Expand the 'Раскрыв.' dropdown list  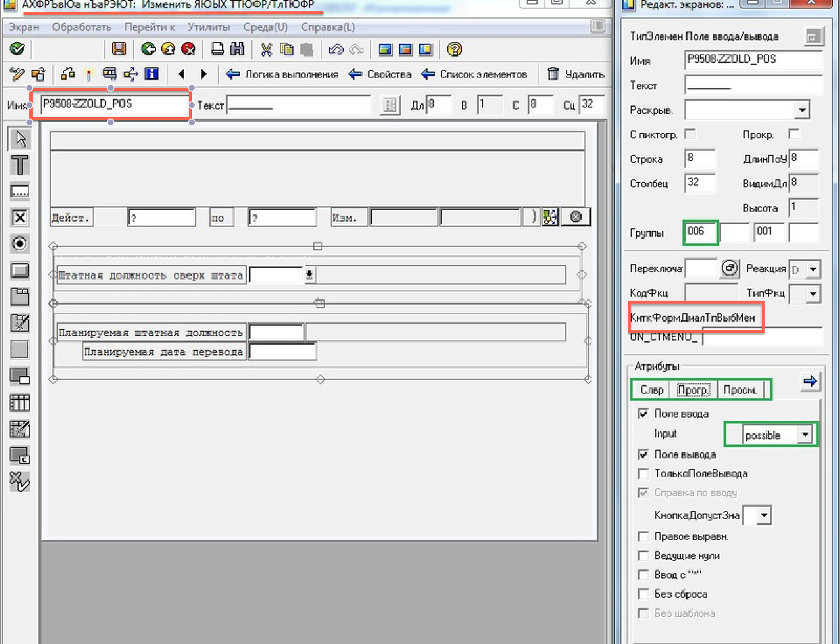tap(802, 110)
